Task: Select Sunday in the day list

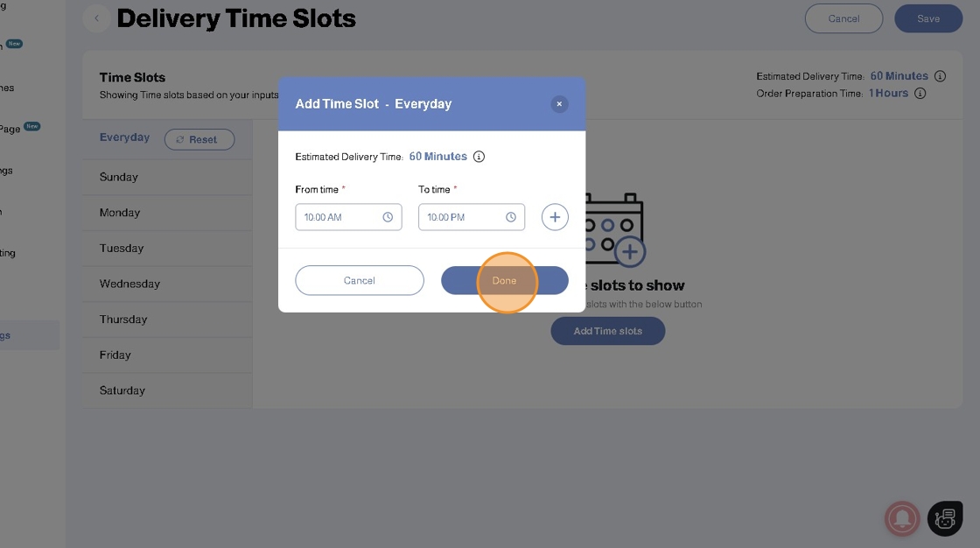Action: 119,177
